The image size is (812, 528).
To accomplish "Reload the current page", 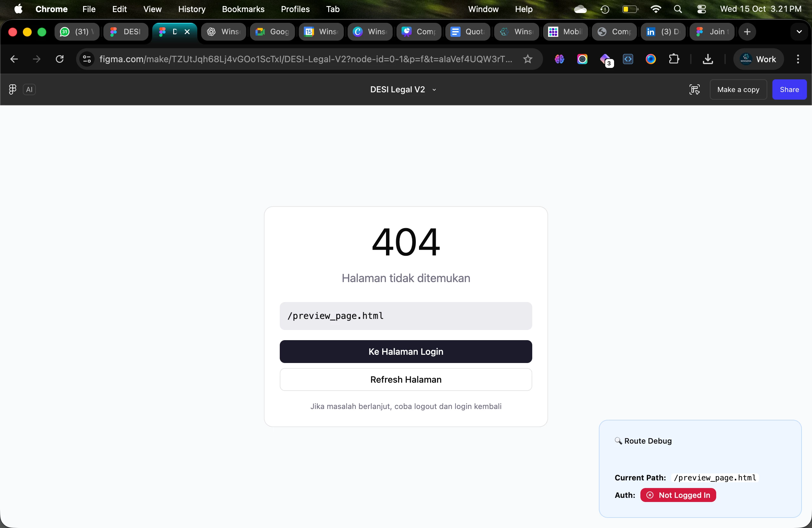I will click(60, 59).
